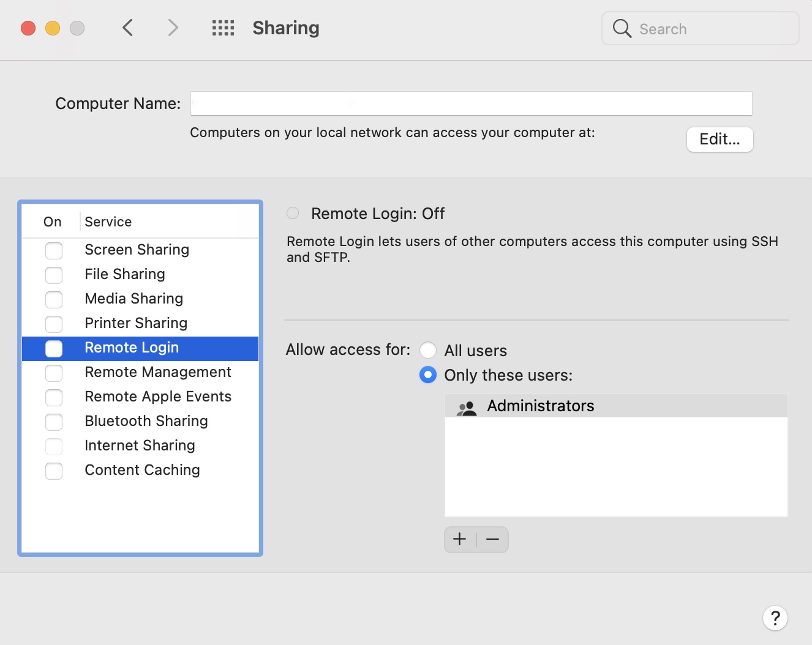Image resolution: width=812 pixels, height=645 pixels.
Task: Toggle the Internet Sharing checkbox
Action: (54, 446)
